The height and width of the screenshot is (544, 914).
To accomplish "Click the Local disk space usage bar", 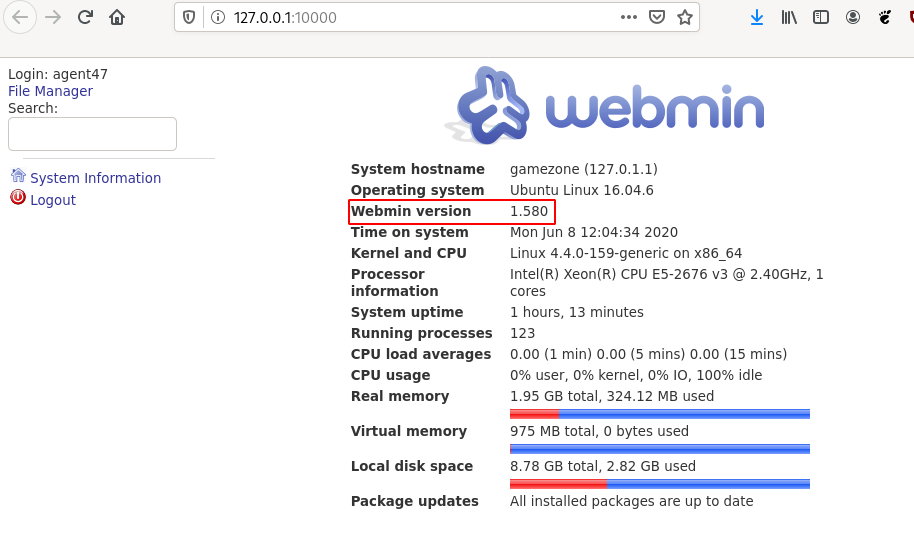I will tap(659, 484).
